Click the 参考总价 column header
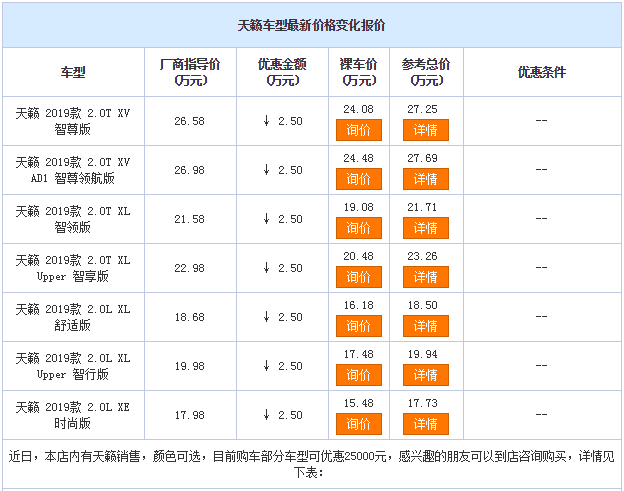The width and height of the screenshot is (624, 491). (x=426, y=72)
